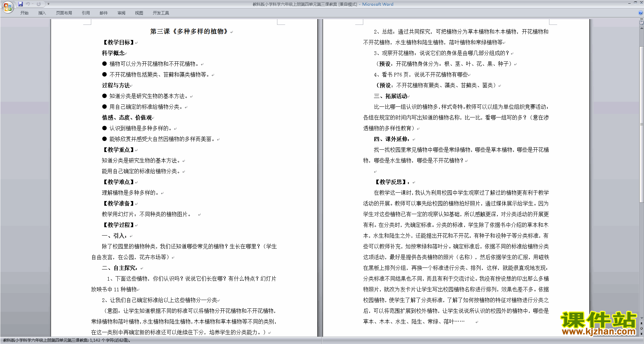
Task: Click the 情感、态度、价值观 subheading
Action: (x=127, y=117)
